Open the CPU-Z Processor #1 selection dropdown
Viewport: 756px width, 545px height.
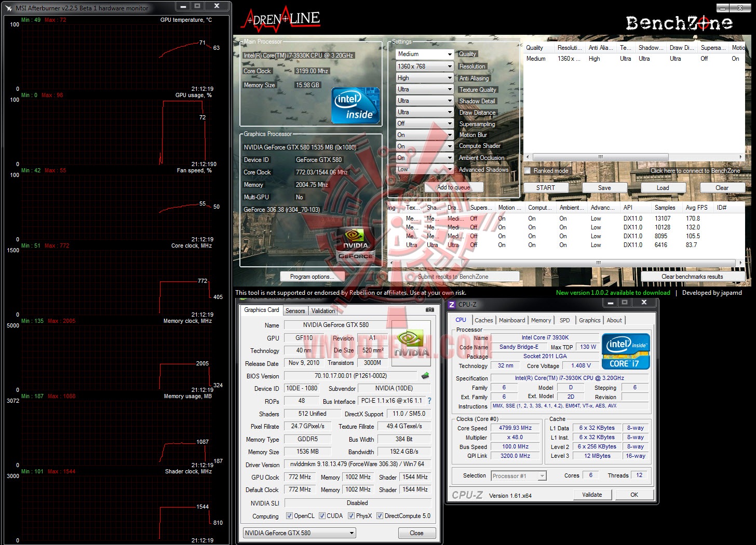click(518, 476)
